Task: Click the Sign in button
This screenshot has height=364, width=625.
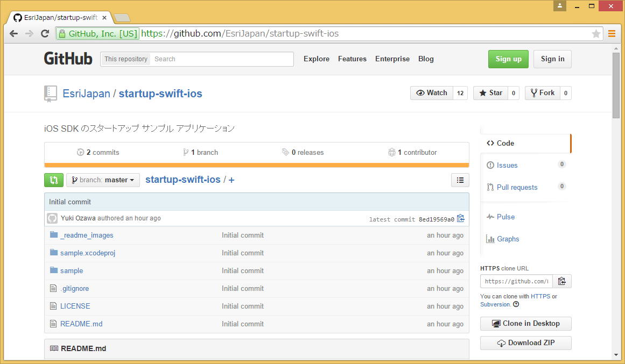Action: click(552, 59)
